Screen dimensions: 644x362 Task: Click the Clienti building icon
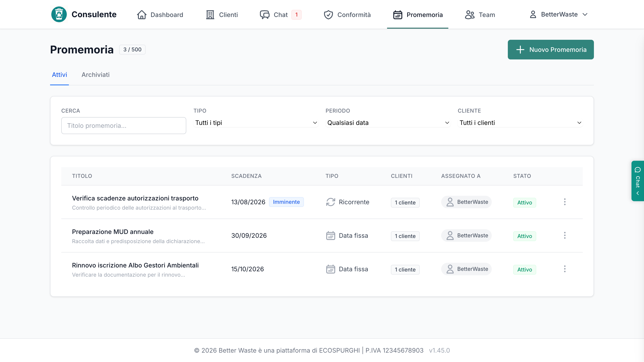click(x=210, y=15)
